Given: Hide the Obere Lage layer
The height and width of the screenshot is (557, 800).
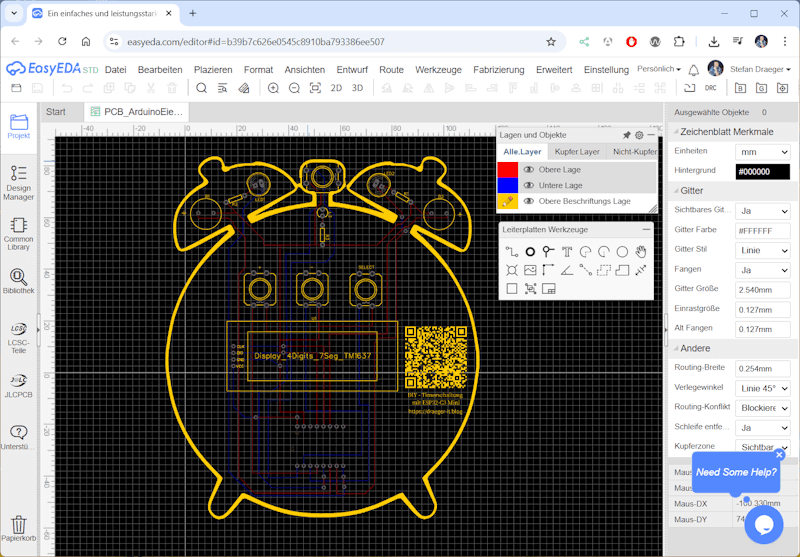Looking at the screenshot, I should [529, 170].
